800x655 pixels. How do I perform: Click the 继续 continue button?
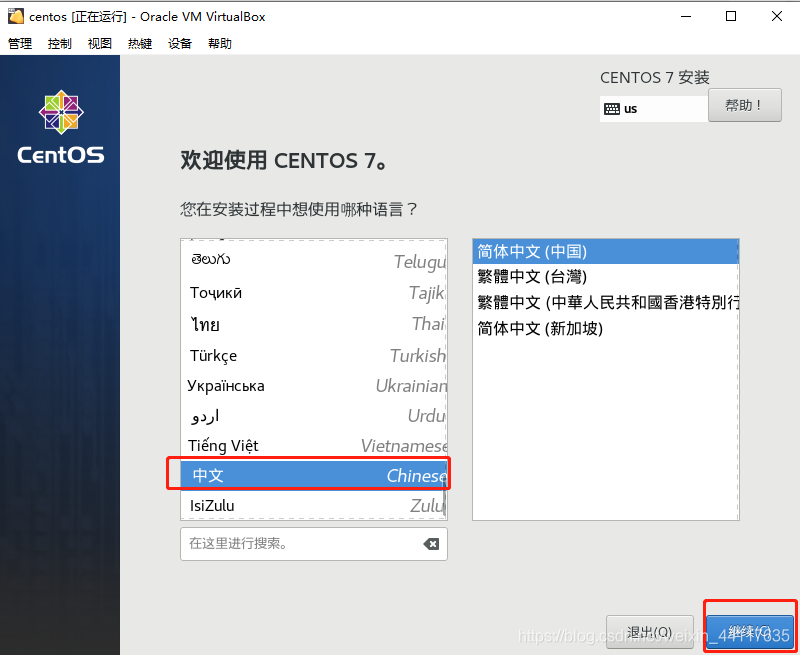(x=750, y=630)
